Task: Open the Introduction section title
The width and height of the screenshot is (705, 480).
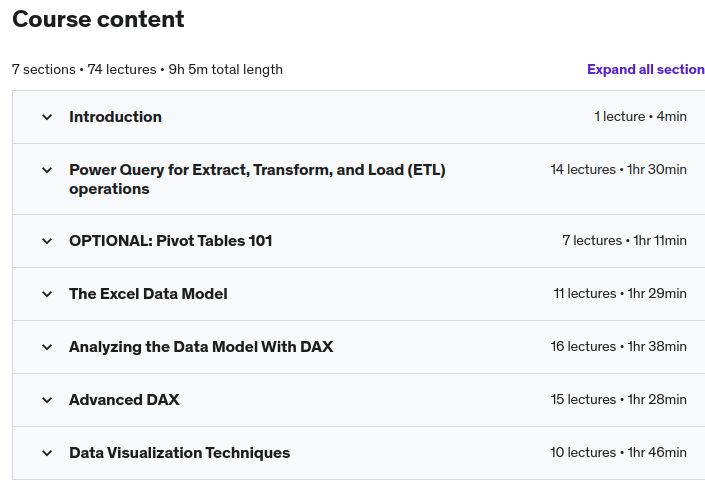Action: click(116, 117)
